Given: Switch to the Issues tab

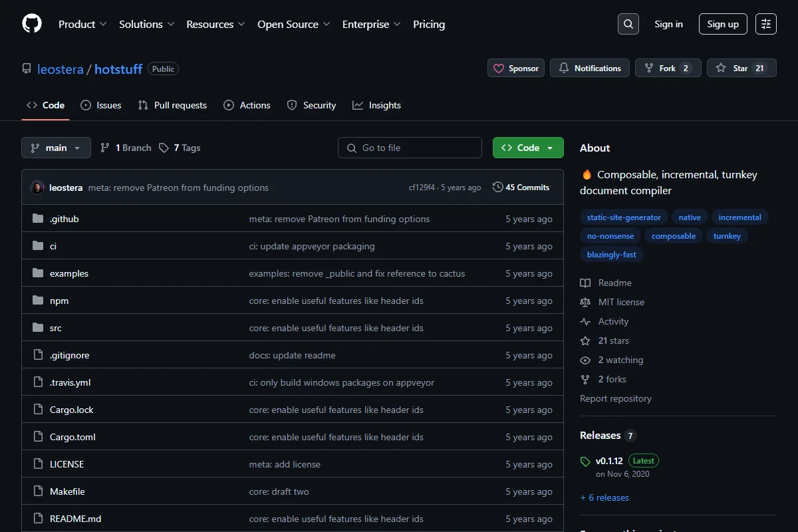Looking at the screenshot, I should pyautogui.click(x=101, y=105).
